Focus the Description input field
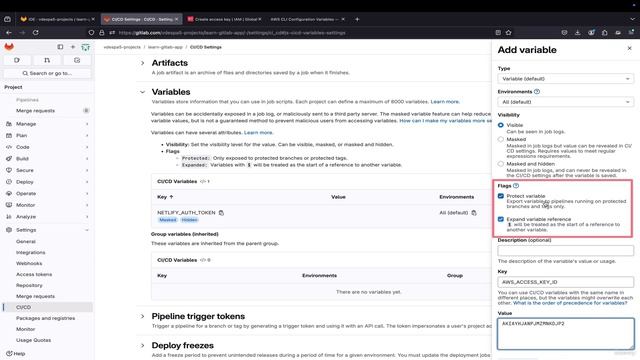This screenshot has height=360, width=640. [565, 251]
